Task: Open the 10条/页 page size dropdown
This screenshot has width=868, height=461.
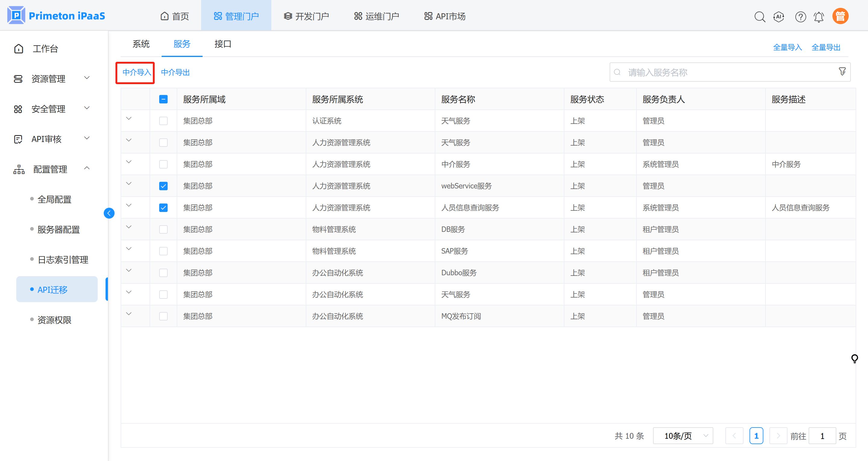Action: coord(683,436)
